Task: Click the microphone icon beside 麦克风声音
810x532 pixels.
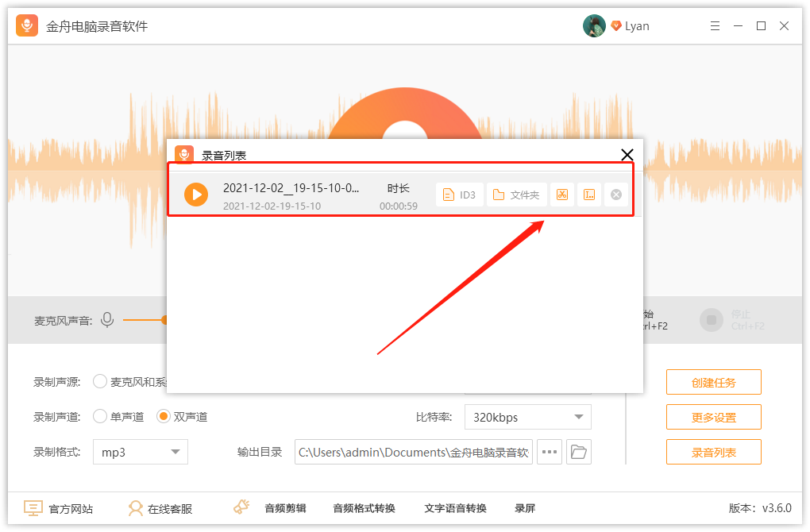Action: tap(108, 320)
